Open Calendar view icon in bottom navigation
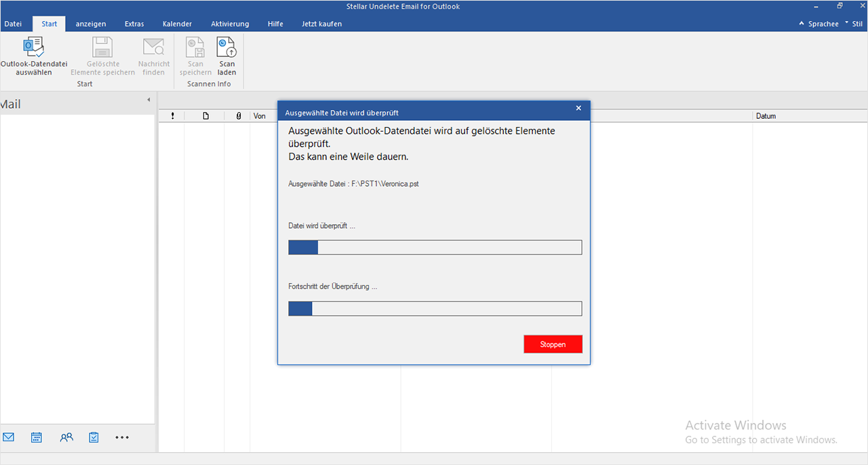Image resolution: width=868 pixels, height=465 pixels. pos(37,437)
